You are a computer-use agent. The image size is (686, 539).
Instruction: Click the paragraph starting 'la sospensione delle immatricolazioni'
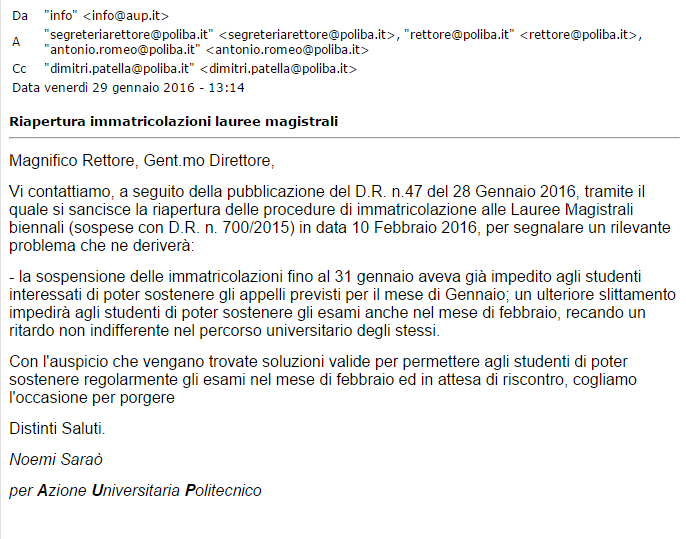[x=343, y=304]
